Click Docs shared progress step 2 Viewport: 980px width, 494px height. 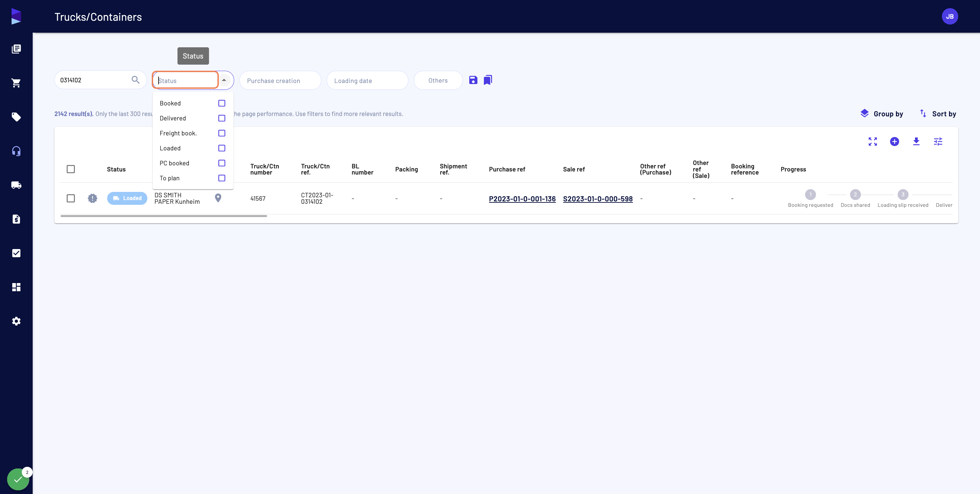(x=855, y=194)
